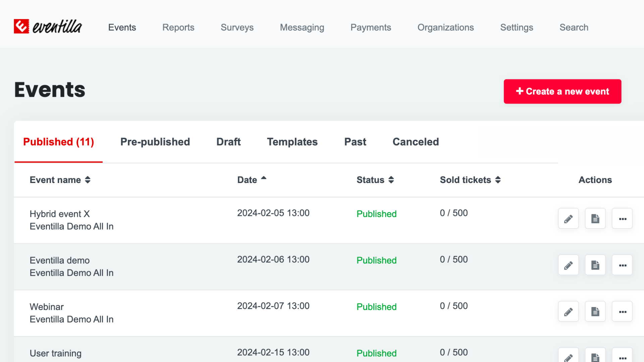
Task: Open the ellipsis menu for Hybrid event X
Action: coord(622,218)
